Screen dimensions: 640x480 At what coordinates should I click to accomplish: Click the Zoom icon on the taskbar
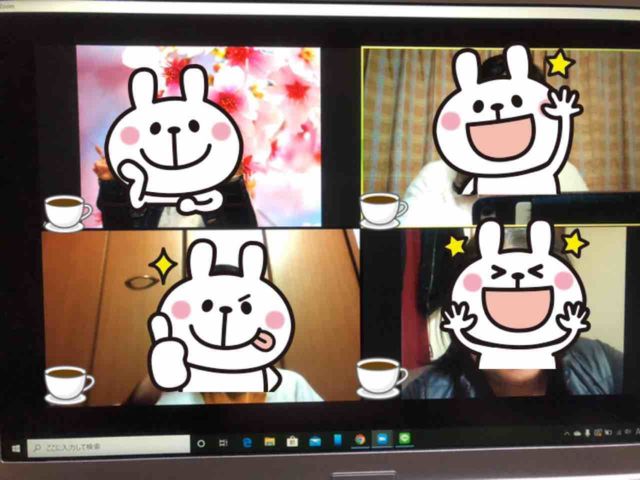(382, 439)
